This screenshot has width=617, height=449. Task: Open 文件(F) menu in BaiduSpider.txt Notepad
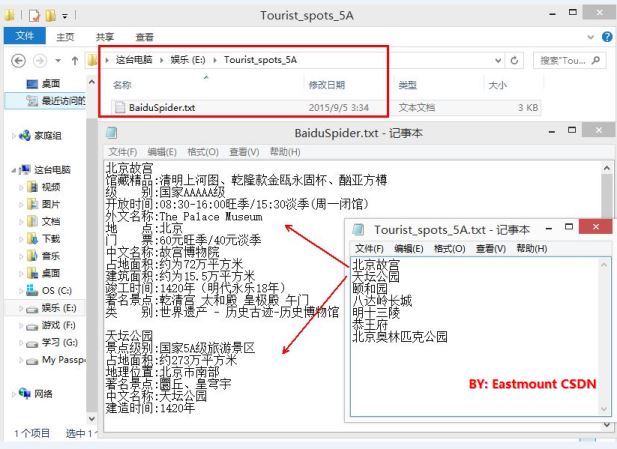122,152
